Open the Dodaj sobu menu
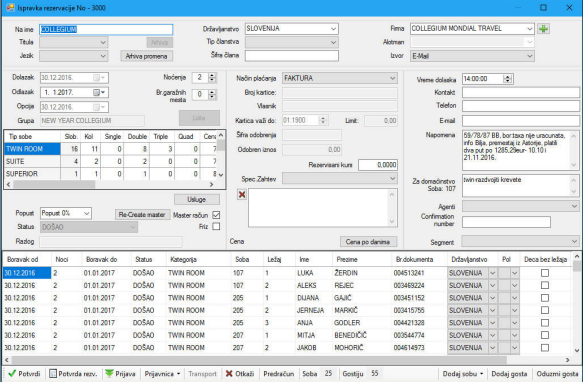This screenshot has width=583, height=382. coord(463,373)
